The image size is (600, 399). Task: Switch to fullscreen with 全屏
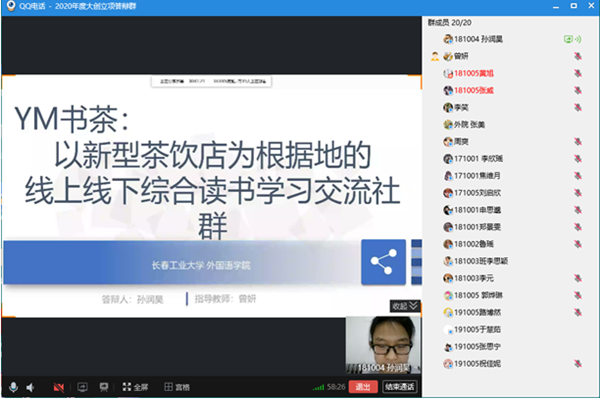coord(135,387)
